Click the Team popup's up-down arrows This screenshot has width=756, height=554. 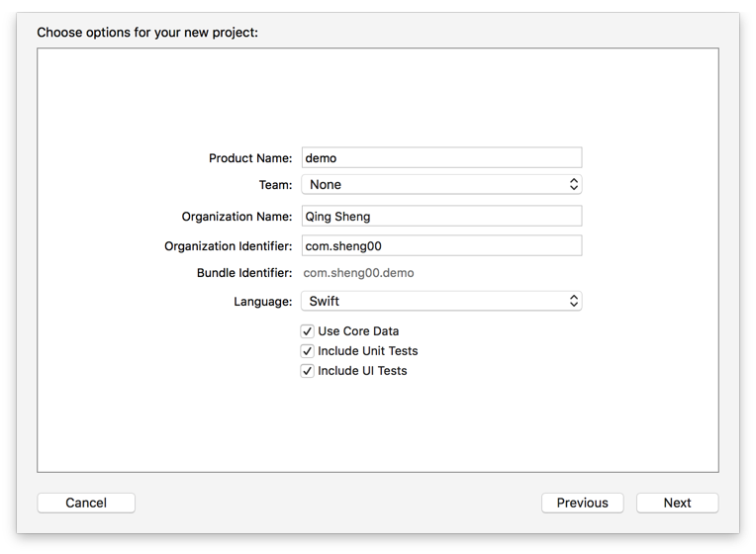[x=573, y=184]
